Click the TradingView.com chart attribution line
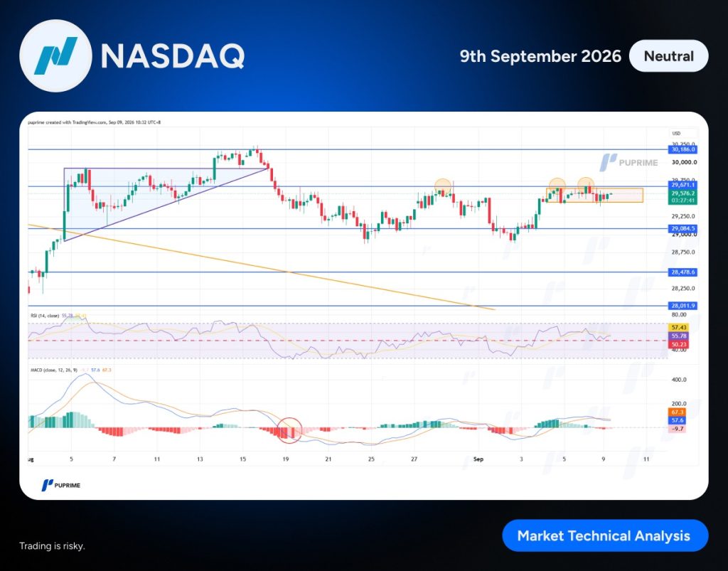The image size is (728, 571). pyautogui.click(x=95, y=122)
